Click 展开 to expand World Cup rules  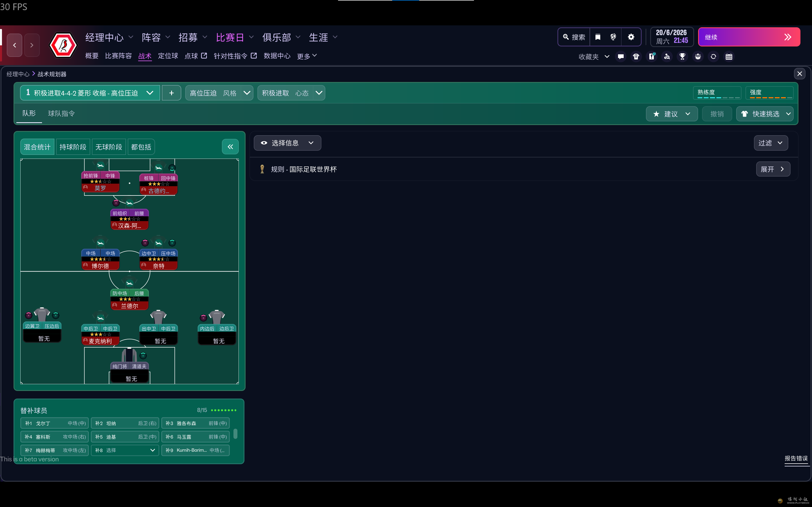pyautogui.click(x=773, y=169)
